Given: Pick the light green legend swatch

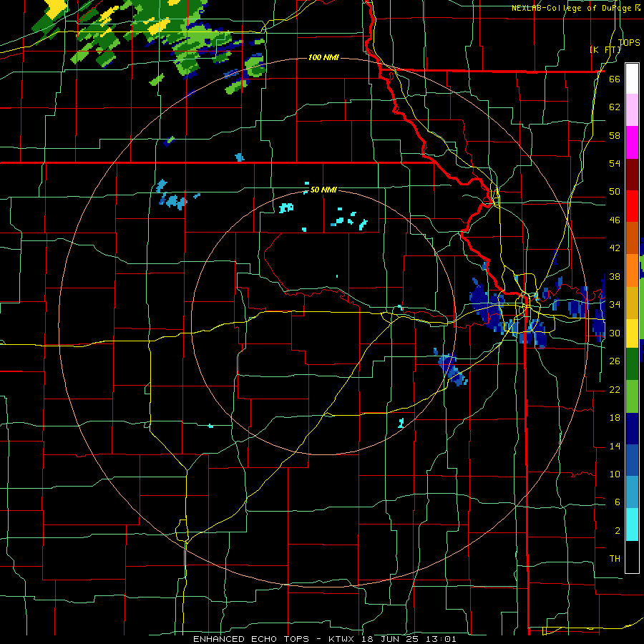Looking at the screenshot, I should tap(632, 396).
